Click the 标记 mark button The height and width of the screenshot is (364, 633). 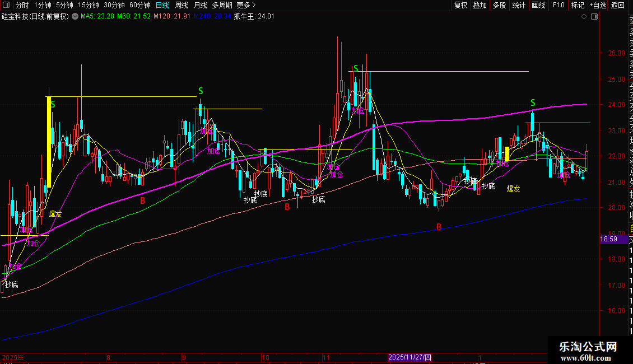(578, 5)
